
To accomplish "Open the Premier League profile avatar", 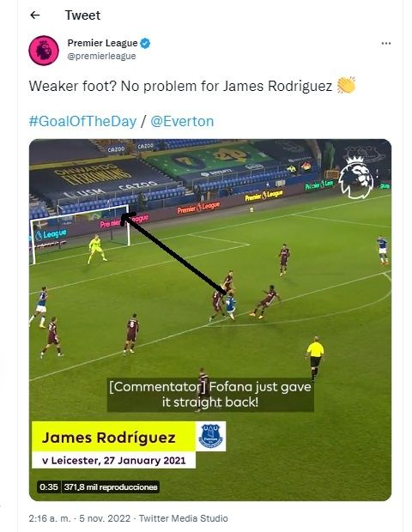I will click(44, 51).
